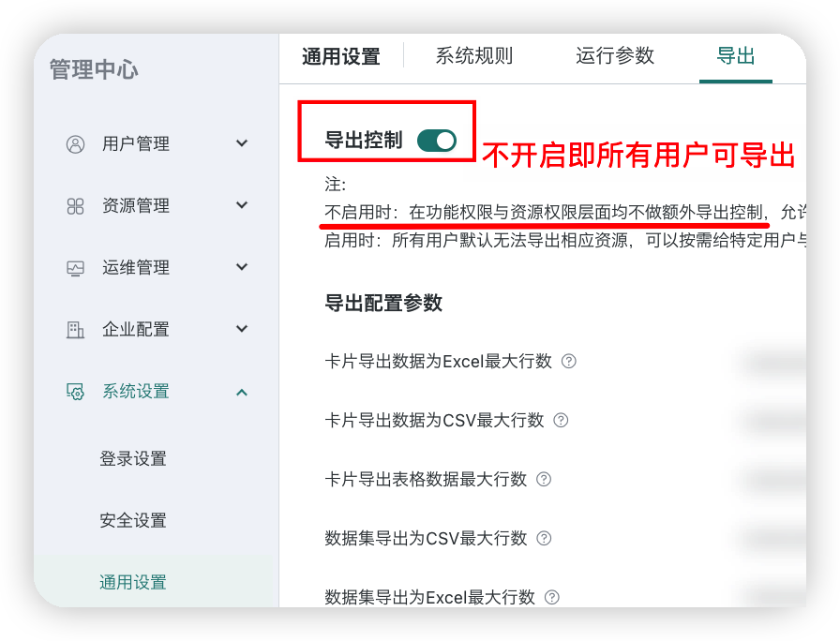This screenshot has width=840, height=641.
Task: Open 安全设置 in the sidebar
Action: coord(133,520)
